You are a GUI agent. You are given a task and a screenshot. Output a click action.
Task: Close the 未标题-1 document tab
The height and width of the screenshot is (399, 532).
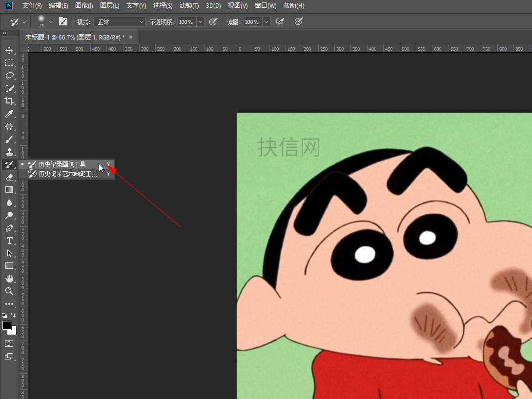[131, 37]
